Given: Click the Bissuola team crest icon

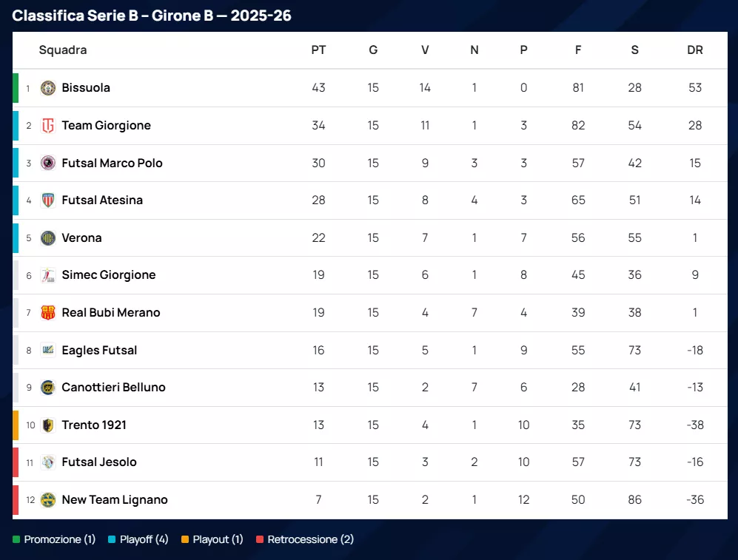Looking at the screenshot, I should pyautogui.click(x=48, y=88).
